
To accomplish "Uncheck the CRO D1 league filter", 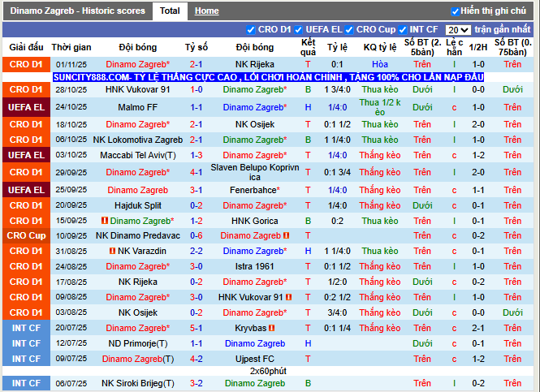I will tap(251, 30).
